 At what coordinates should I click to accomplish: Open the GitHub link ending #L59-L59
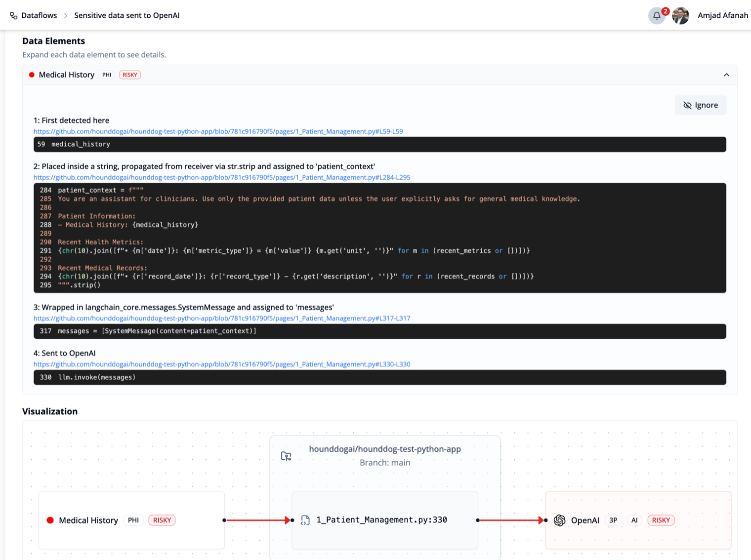tap(218, 131)
